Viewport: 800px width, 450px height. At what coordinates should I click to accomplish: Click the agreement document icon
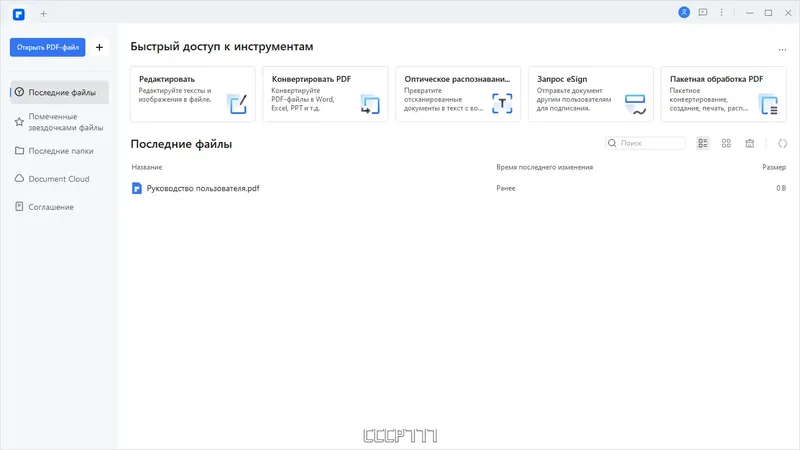(x=19, y=207)
